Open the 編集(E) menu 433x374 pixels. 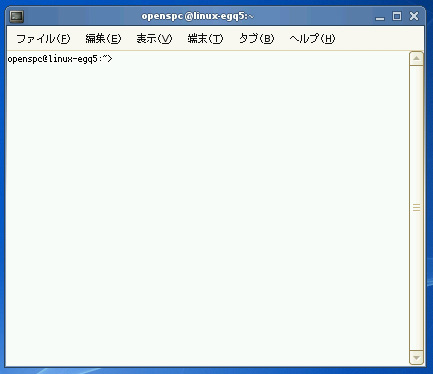103,39
